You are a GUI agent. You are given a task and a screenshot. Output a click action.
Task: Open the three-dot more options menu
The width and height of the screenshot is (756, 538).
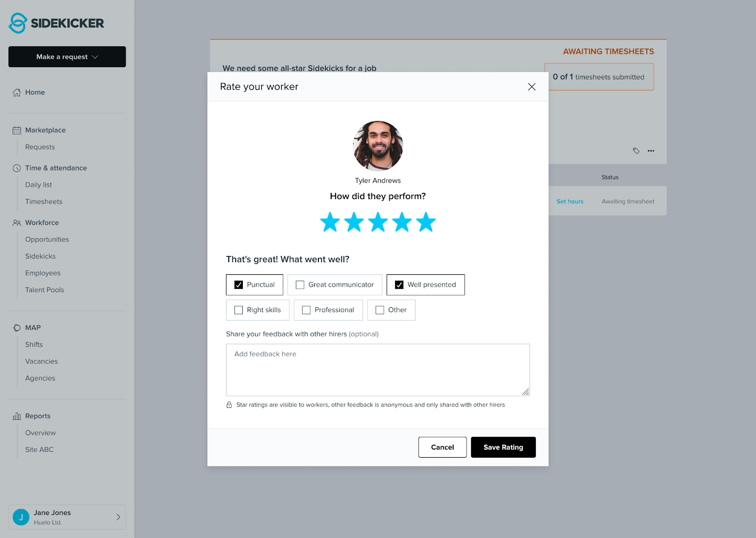pyautogui.click(x=651, y=151)
